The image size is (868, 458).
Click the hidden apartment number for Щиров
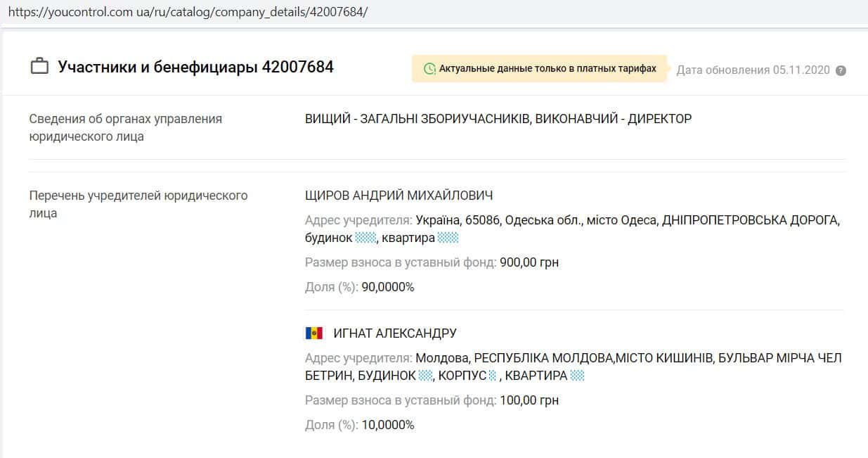tap(448, 238)
